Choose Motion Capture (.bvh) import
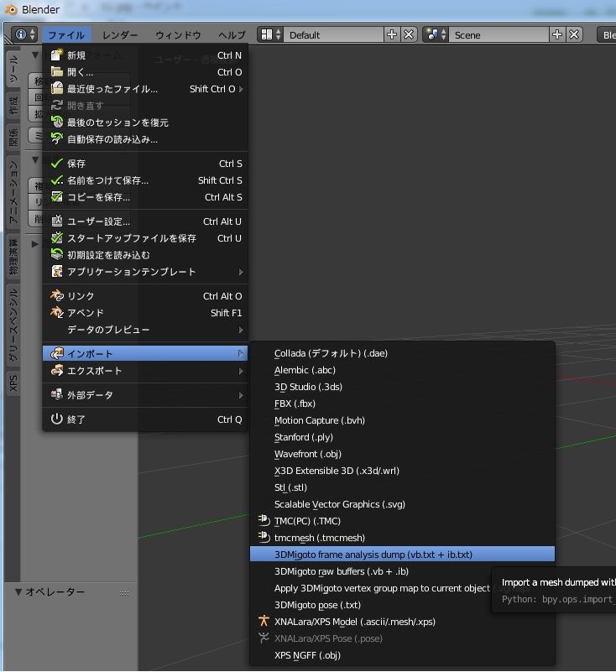This screenshot has height=672, width=616. tap(402, 420)
